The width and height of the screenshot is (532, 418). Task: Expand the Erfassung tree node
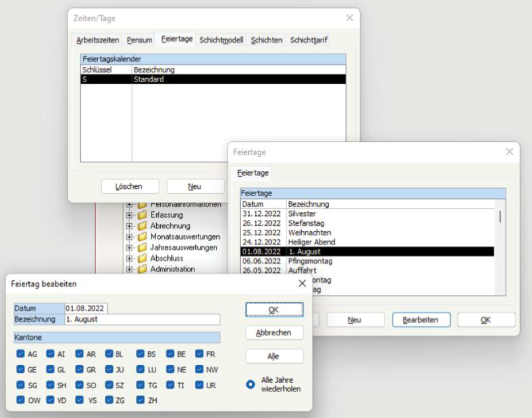pos(130,215)
